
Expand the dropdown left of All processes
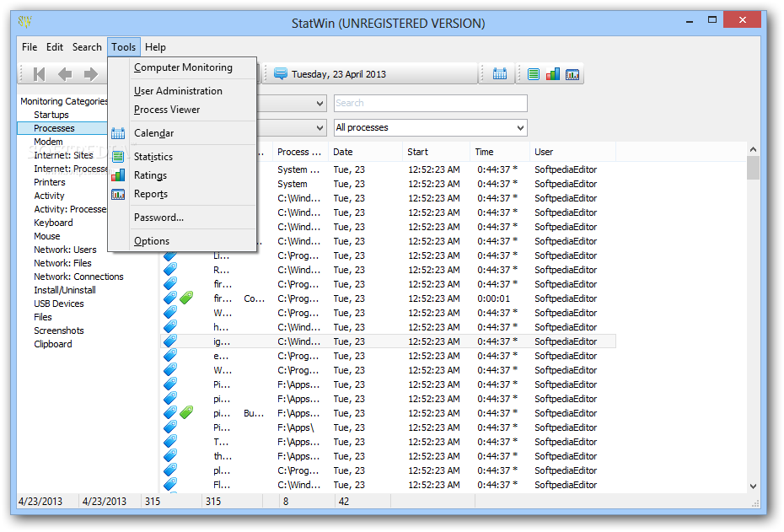[320, 127]
